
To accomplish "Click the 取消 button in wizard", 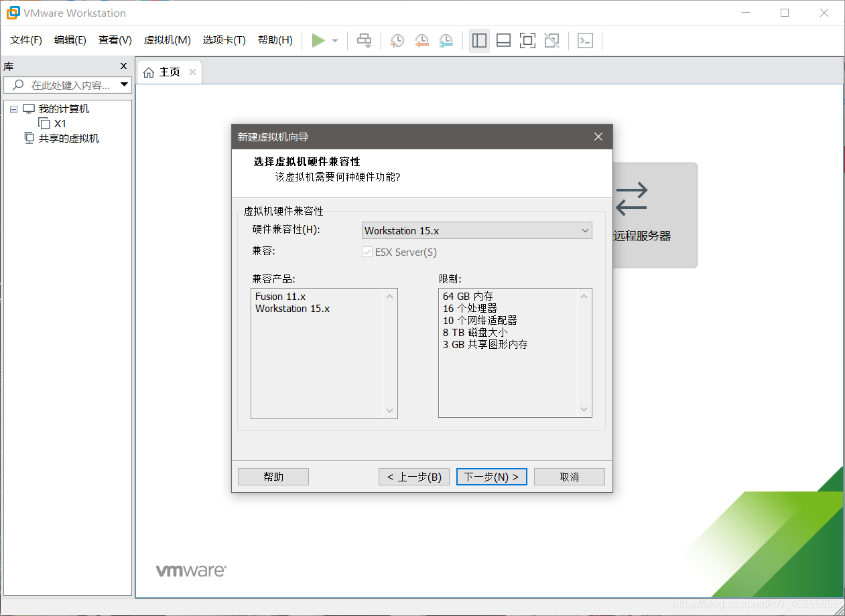I will pyautogui.click(x=570, y=477).
